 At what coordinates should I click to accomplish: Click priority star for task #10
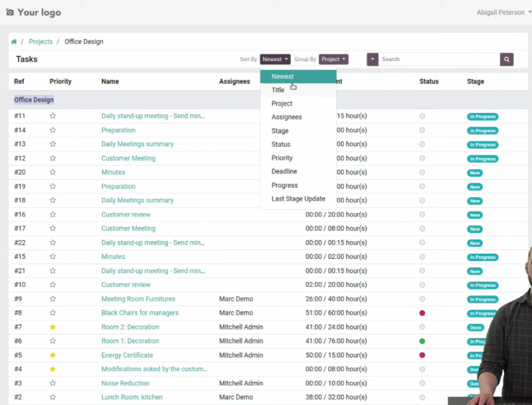click(x=52, y=285)
